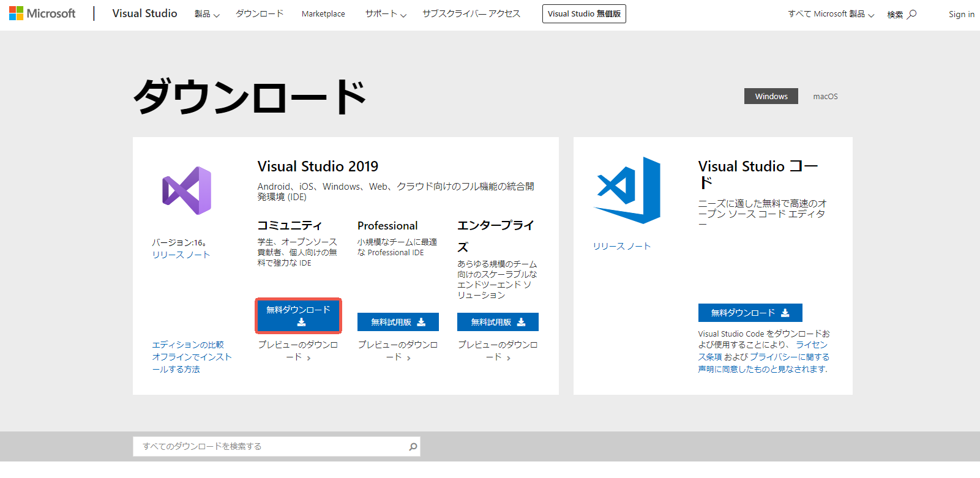Click magnifier icon in downloads search box
This screenshot has height=478, width=980.
(413, 447)
